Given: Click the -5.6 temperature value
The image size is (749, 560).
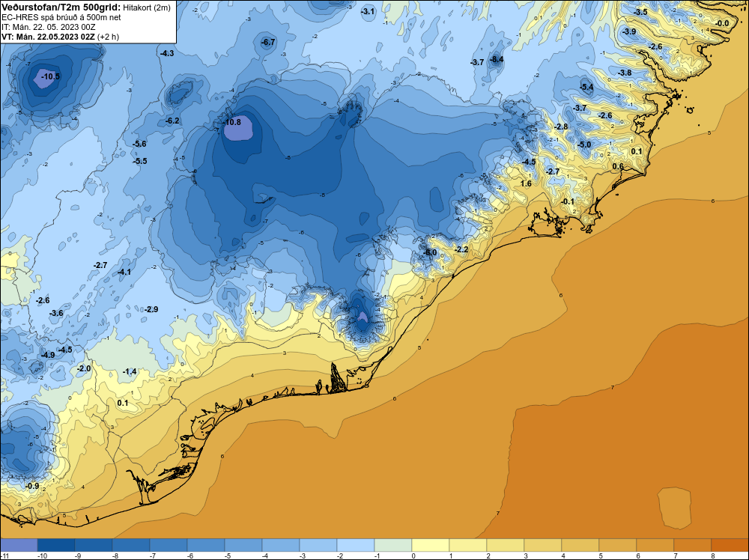Looking at the screenshot, I should 139,144.
